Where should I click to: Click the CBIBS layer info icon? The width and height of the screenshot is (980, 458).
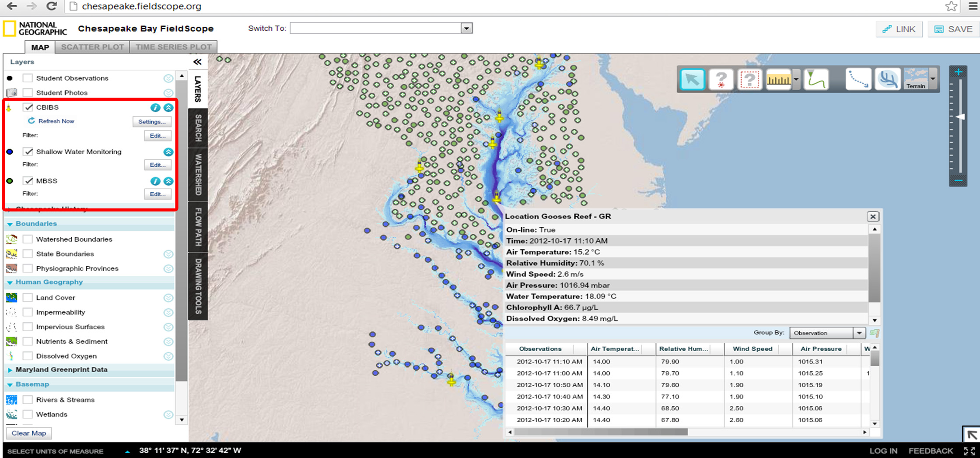155,107
